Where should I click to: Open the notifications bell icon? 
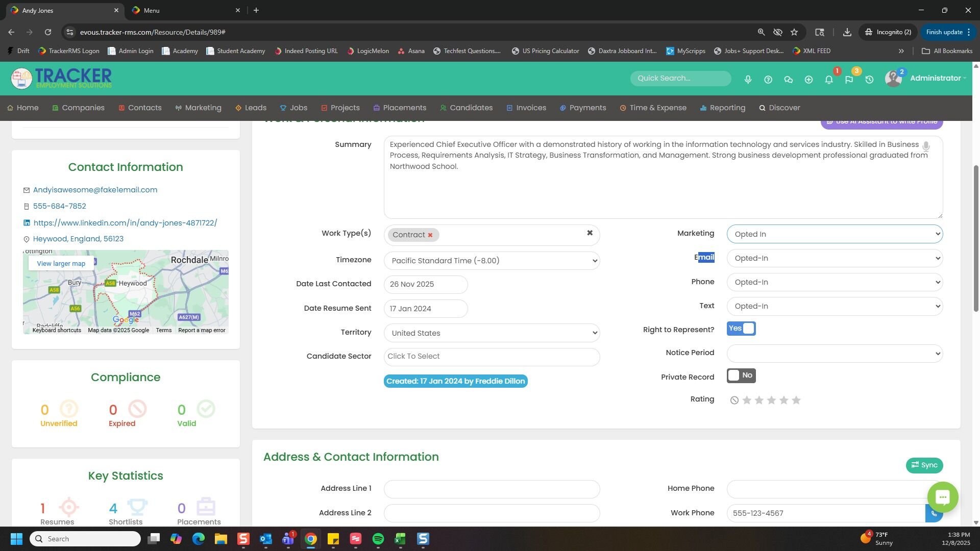pyautogui.click(x=829, y=80)
